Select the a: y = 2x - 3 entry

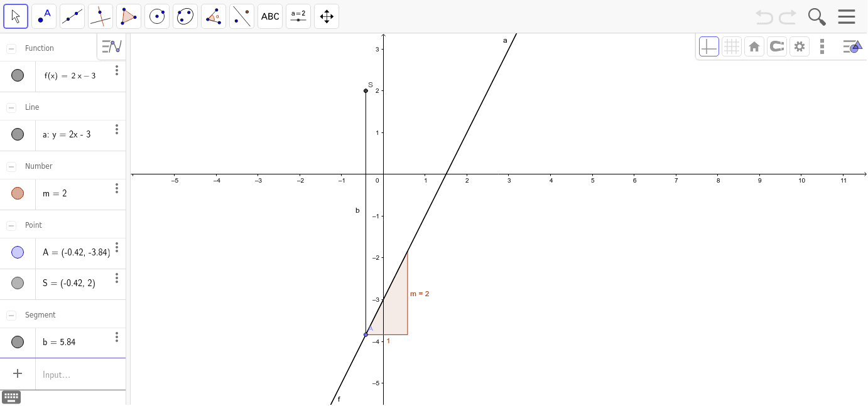[67, 134]
